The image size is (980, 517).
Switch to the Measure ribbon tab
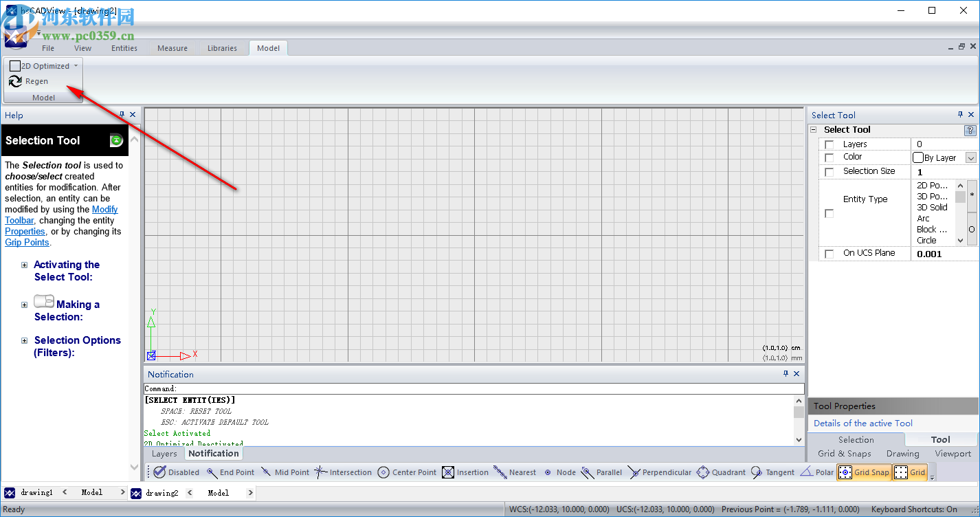[172, 48]
